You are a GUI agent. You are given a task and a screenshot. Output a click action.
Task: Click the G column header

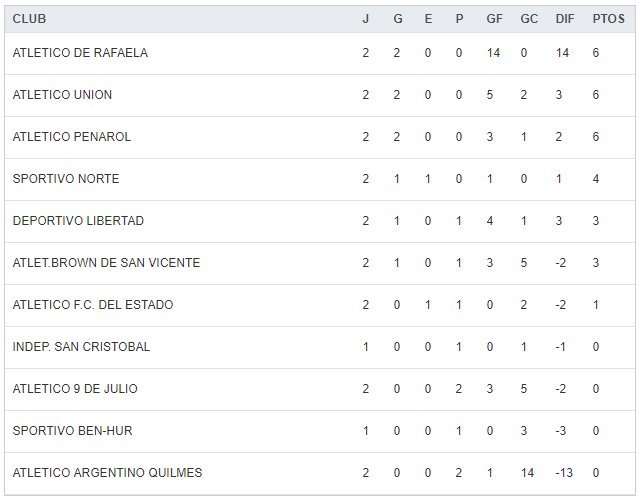(x=397, y=19)
